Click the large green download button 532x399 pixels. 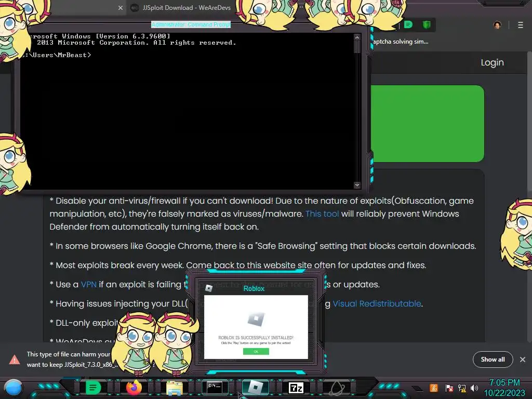(428, 124)
